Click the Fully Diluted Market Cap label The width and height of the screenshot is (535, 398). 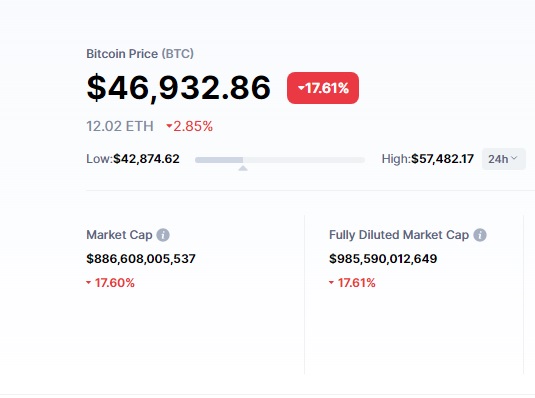pyautogui.click(x=399, y=235)
